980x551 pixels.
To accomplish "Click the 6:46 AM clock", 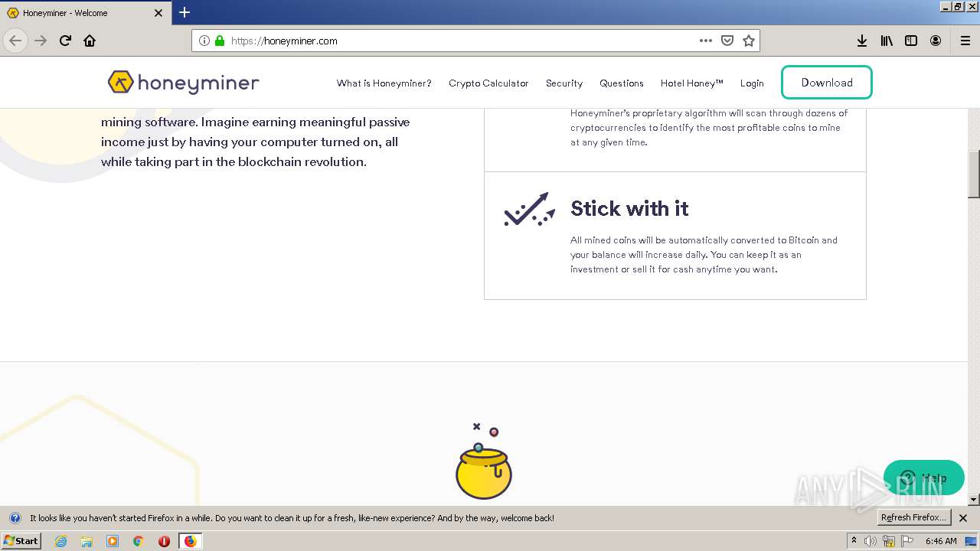I will pos(941,541).
